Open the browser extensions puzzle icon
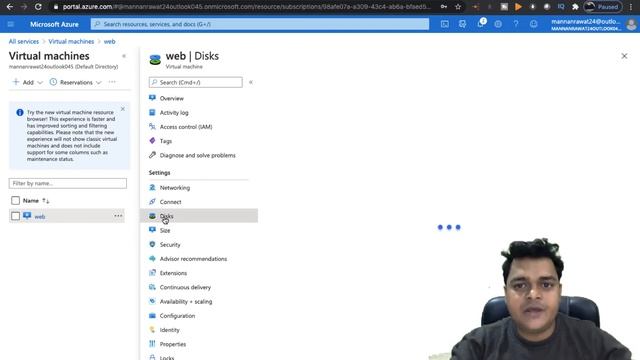This screenshot has width=640, height=360. pos(575,7)
